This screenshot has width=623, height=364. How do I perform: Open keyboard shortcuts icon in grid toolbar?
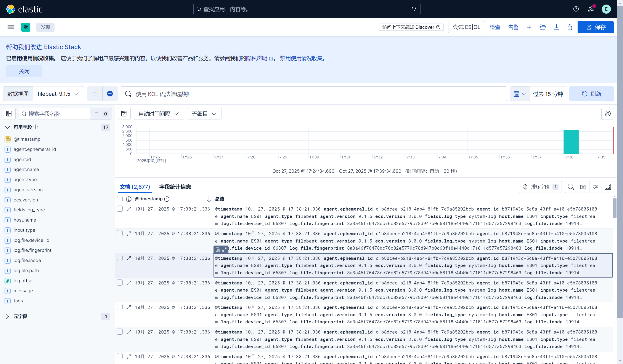pos(583,187)
